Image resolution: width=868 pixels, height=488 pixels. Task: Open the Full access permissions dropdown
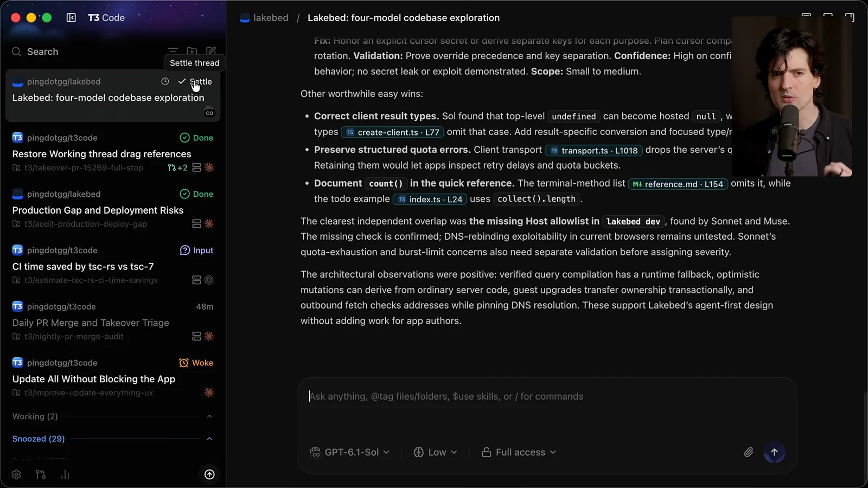(519, 452)
